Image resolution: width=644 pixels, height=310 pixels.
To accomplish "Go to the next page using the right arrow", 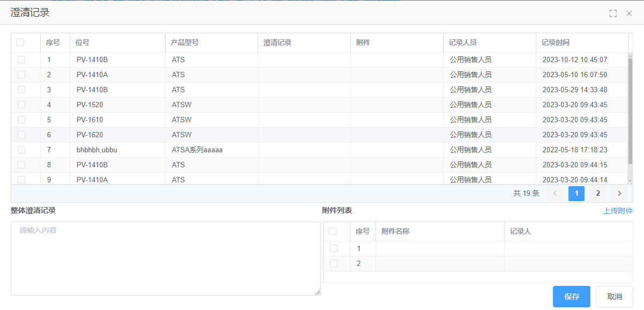I will coord(619,194).
